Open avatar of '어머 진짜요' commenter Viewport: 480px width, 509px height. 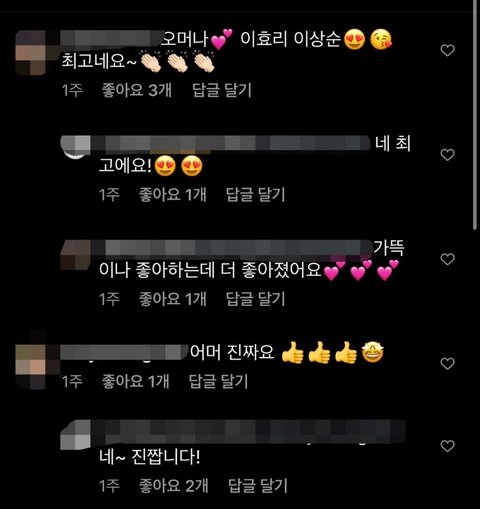tap(31, 367)
